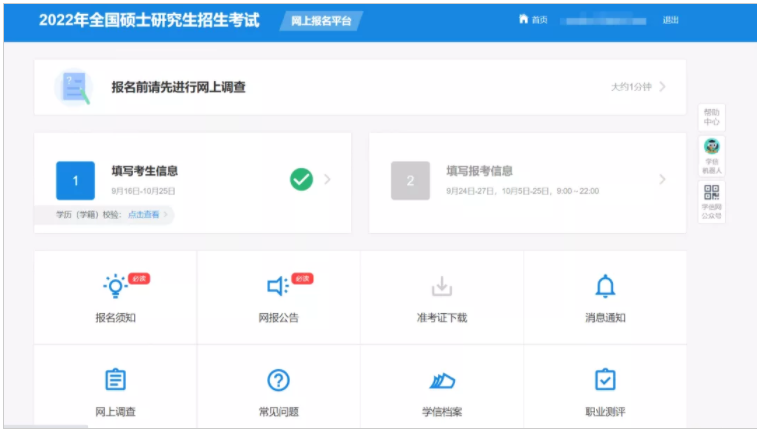Click the 大约1分钟 text

(631, 87)
